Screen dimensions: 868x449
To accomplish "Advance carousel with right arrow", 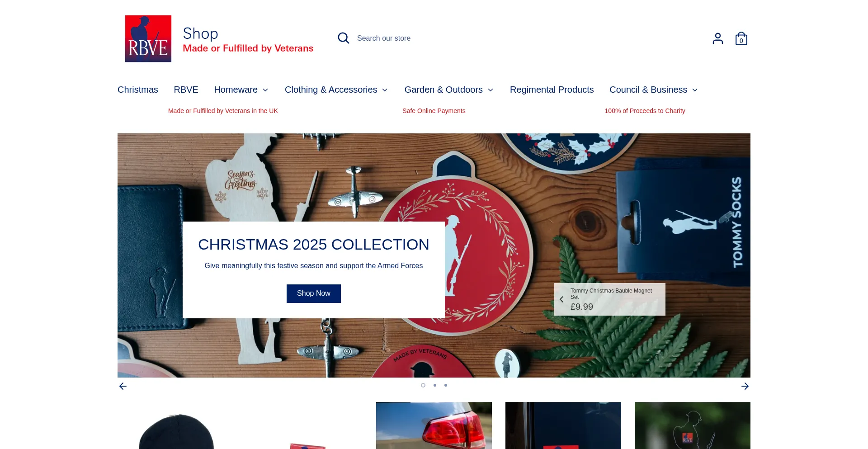I will pyautogui.click(x=745, y=386).
